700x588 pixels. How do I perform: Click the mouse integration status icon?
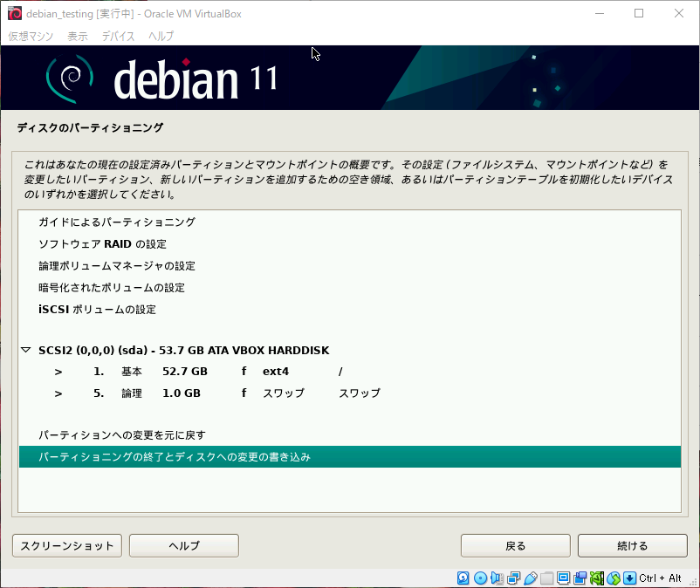point(614,578)
